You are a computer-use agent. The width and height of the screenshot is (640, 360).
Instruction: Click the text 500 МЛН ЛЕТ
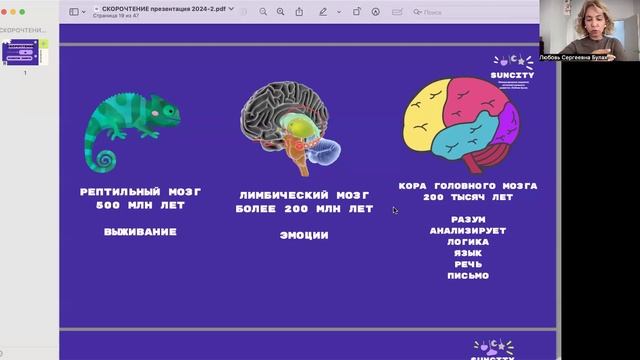click(x=141, y=205)
